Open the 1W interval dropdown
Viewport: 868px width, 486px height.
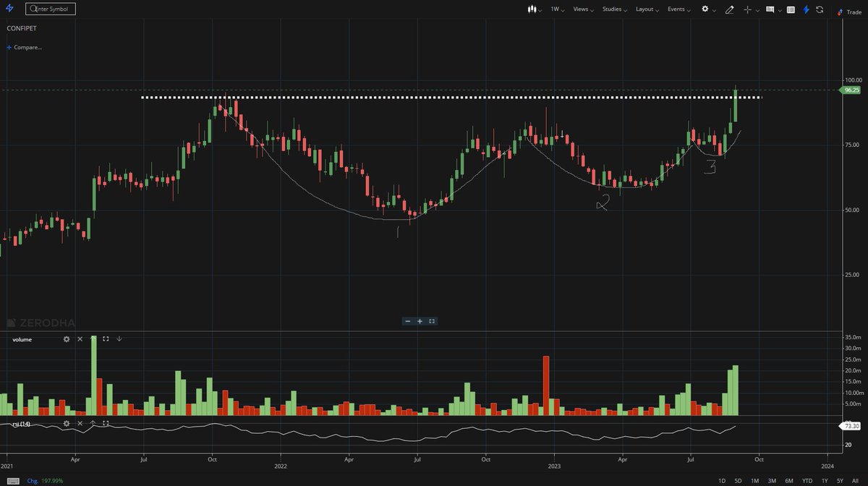click(x=554, y=10)
